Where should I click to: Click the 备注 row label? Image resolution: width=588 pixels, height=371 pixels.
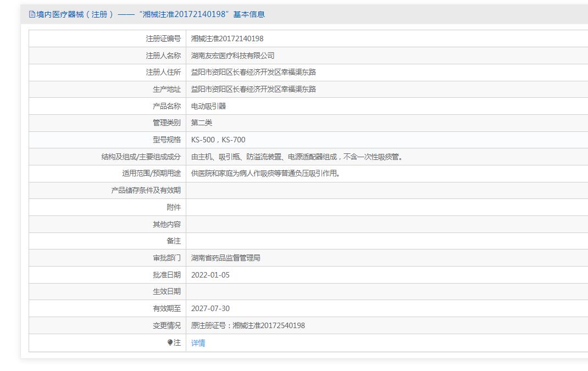point(174,241)
